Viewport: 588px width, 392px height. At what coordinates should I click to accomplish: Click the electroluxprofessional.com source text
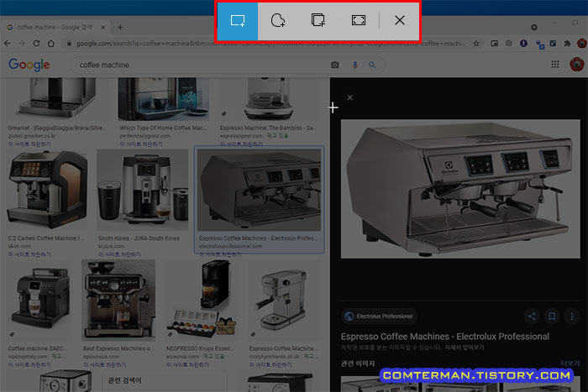pos(231,246)
